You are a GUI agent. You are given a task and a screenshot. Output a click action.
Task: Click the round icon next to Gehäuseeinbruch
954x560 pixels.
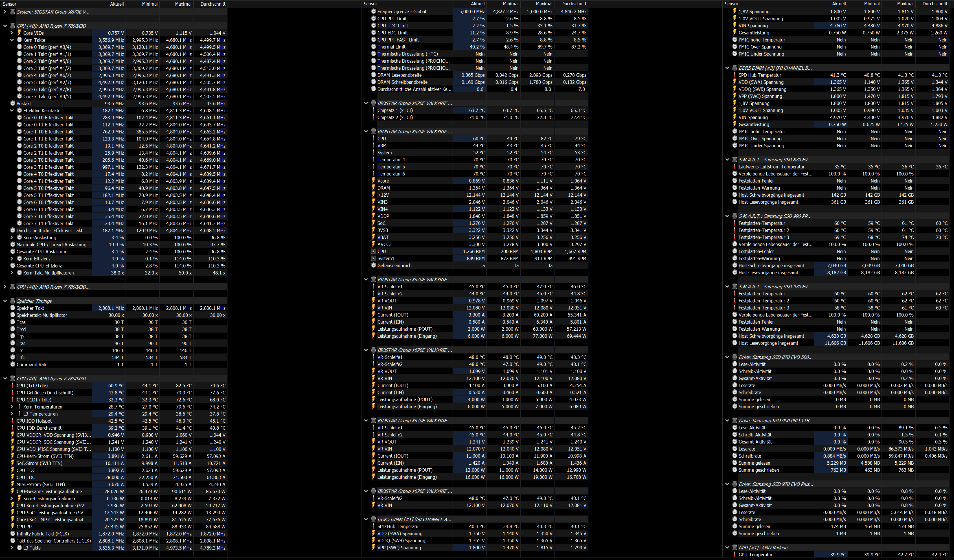tap(374, 266)
